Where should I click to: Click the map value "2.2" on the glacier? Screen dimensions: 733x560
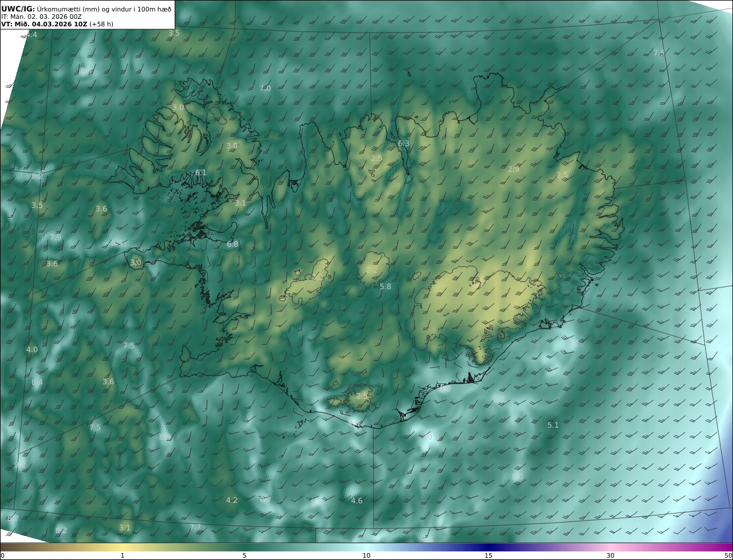pos(372,270)
